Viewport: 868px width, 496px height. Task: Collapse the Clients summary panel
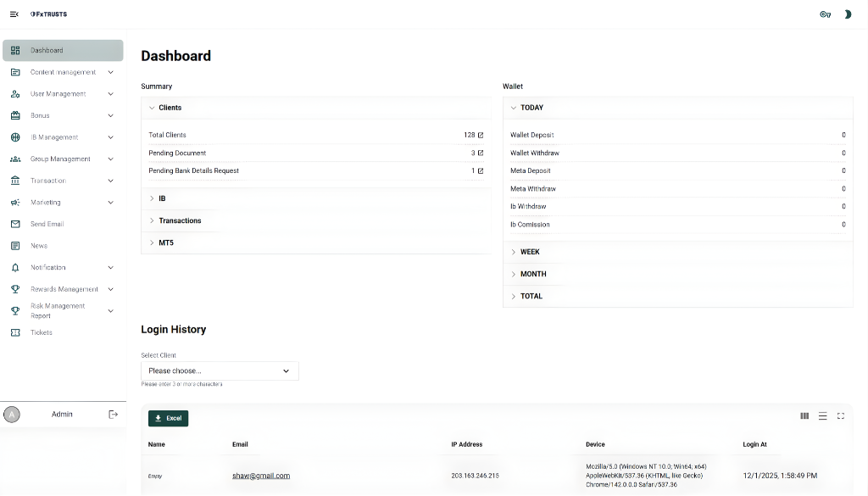(151, 107)
